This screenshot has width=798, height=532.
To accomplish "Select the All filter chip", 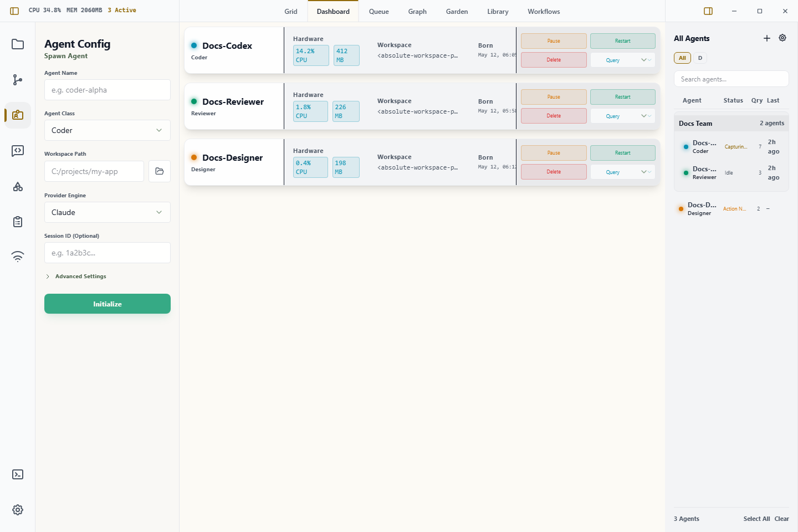I will [x=682, y=58].
